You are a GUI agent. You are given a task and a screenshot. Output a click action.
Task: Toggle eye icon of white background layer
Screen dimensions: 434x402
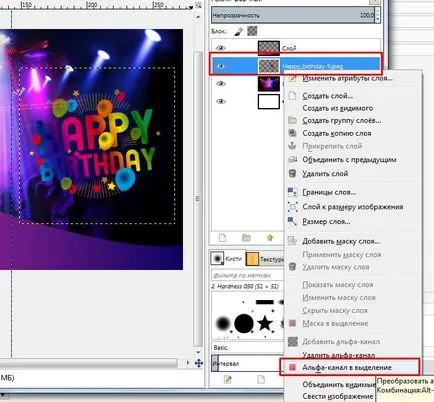[x=221, y=101]
